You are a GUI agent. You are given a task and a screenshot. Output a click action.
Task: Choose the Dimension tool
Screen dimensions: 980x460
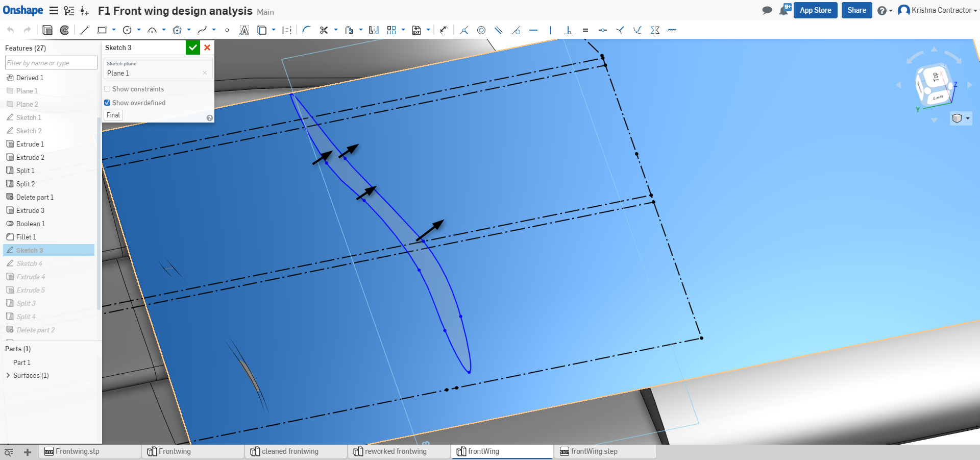[x=444, y=30]
